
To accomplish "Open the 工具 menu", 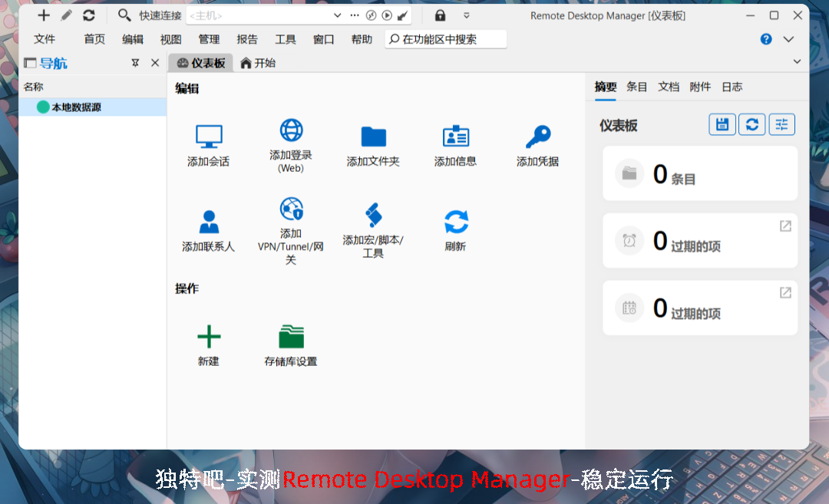I will tap(286, 39).
